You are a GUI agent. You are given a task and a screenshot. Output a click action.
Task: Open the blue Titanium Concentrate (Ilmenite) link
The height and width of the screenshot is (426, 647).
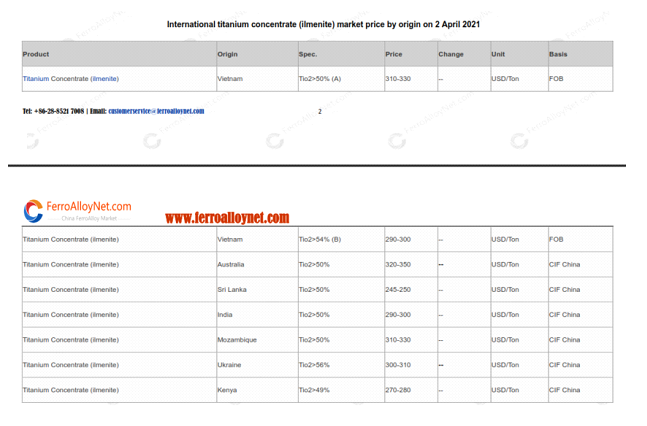pos(70,78)
